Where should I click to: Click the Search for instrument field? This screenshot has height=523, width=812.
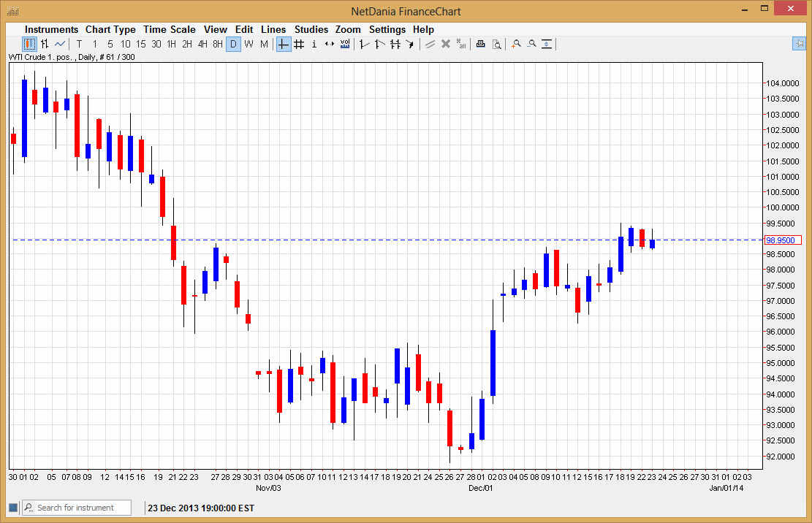(77, 508)
